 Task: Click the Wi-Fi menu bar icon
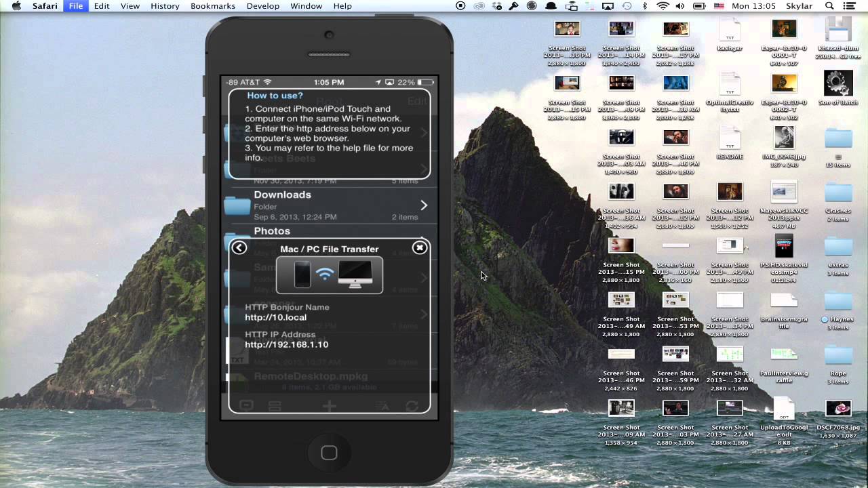point(663,6)
